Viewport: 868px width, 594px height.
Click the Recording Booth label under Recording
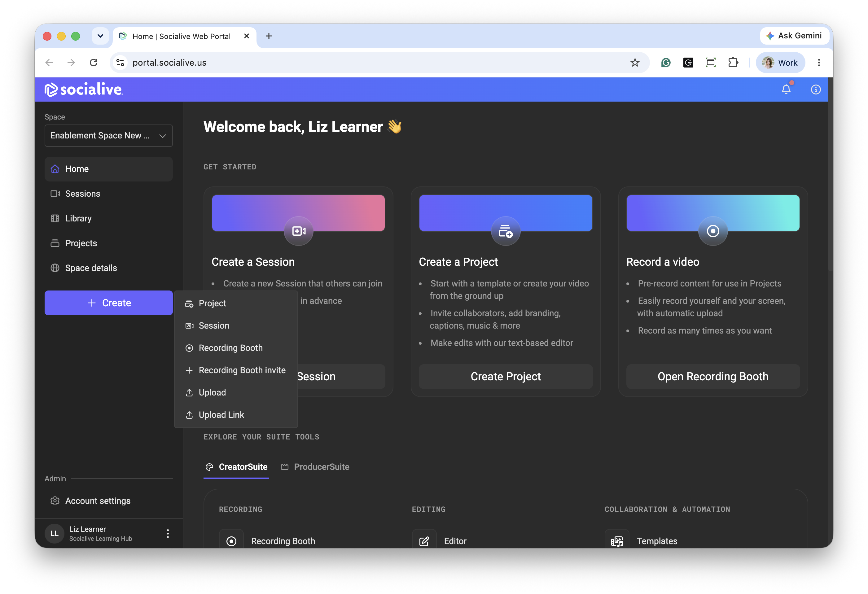coord(283,541)
